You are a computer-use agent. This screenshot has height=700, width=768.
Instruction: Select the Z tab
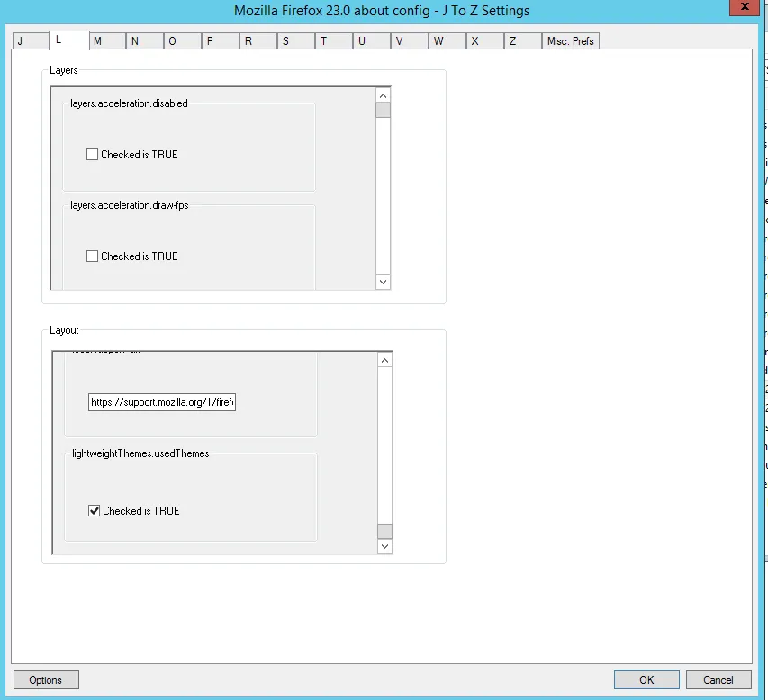(x=512, y=41)
